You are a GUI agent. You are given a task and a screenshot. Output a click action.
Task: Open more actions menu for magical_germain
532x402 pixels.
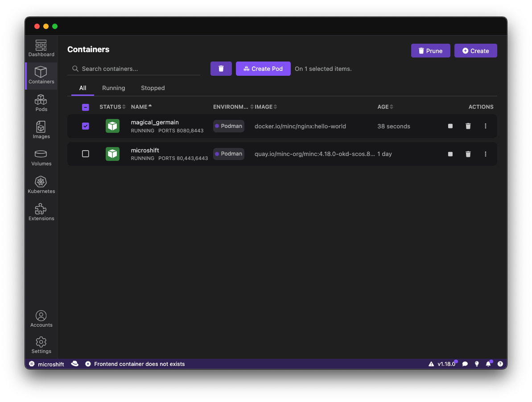(x=486, y=126)
